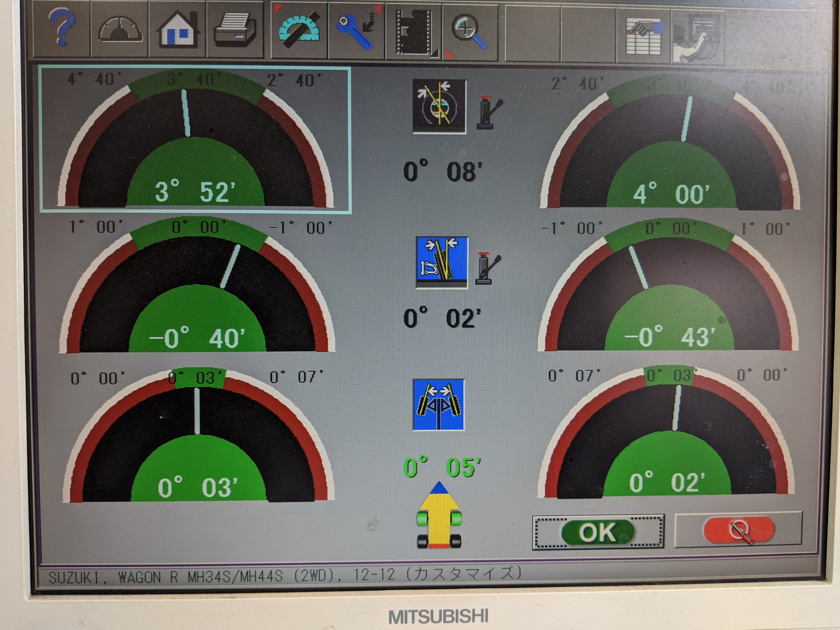840x630 pixels.
Task: Click the blue question mark help icon
Action: click(x=62, y=29)
